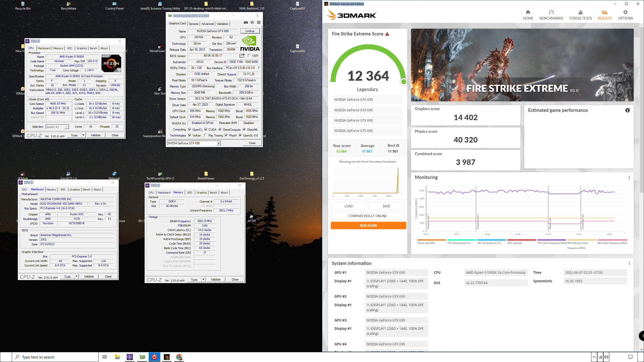This screenshot has width=644, height=362.
Task: Open 3DMark STRESS TESTS section
Action: tap(580, 15)
